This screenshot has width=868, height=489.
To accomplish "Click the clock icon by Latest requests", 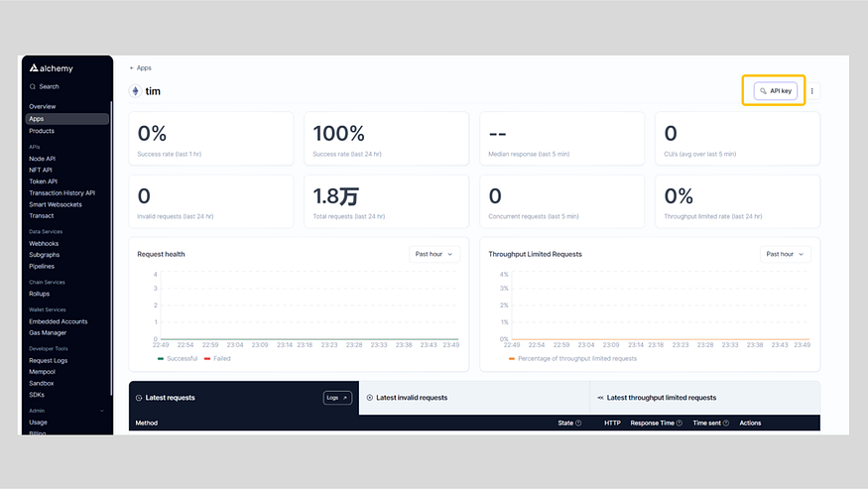I will point(139,398).
